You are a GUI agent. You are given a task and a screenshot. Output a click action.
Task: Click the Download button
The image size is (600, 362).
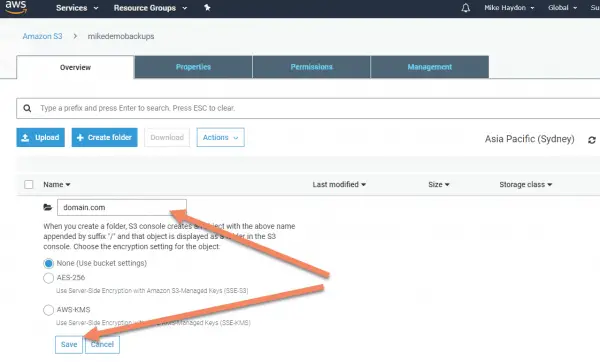click(167, 137)
